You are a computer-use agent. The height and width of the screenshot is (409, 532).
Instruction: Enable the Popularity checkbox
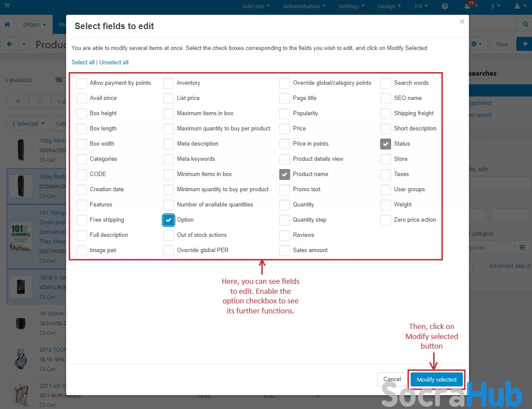tap(284, 113)
